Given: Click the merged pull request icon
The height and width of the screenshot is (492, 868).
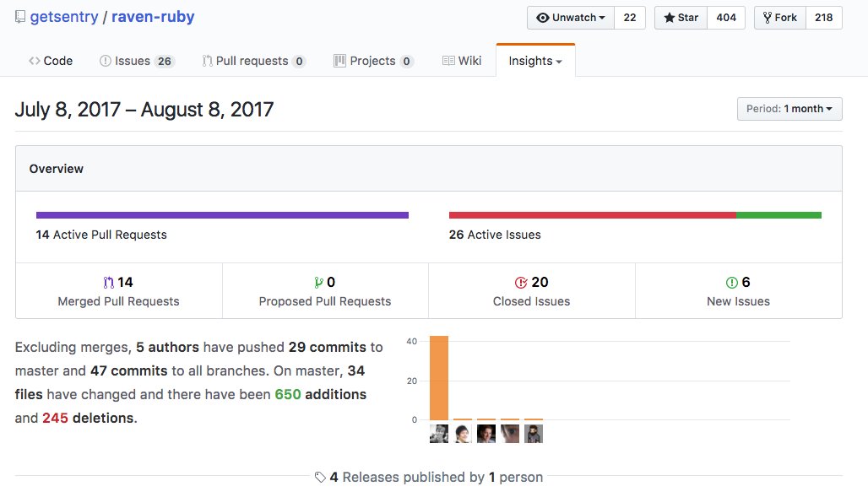Looking at the screenshot, I should 108,283.
